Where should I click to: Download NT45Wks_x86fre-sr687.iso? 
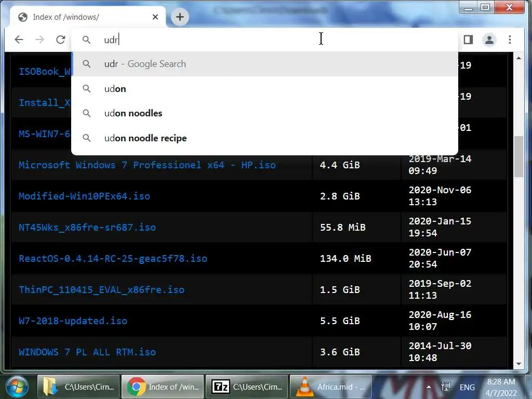tap(87, 228)
